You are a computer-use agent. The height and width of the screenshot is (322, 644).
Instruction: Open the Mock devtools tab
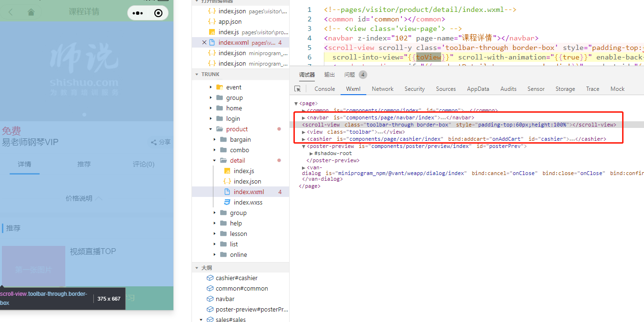click(617, 89)
